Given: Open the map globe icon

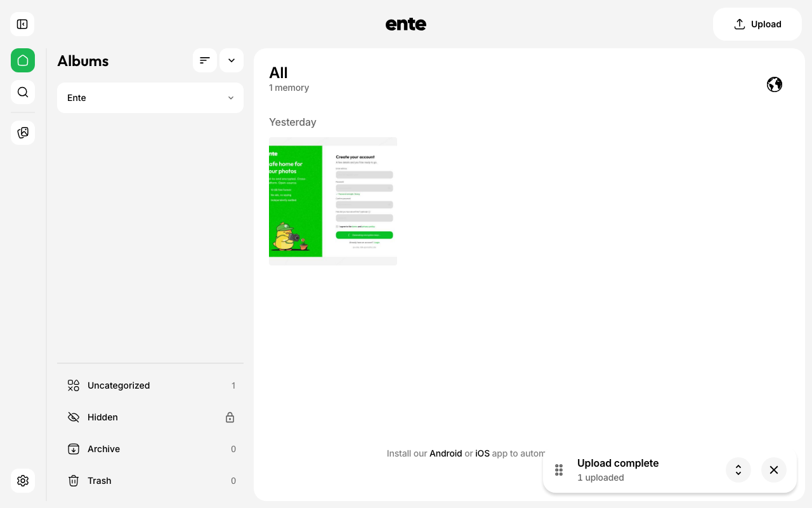Looking at the screenshot, I should [775, 84].
